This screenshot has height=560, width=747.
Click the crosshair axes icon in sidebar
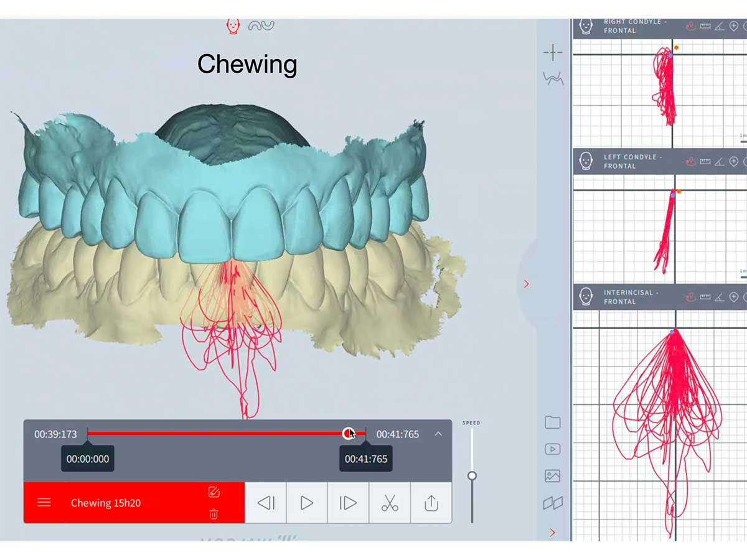pyautogui.click(x=552, y=53)
